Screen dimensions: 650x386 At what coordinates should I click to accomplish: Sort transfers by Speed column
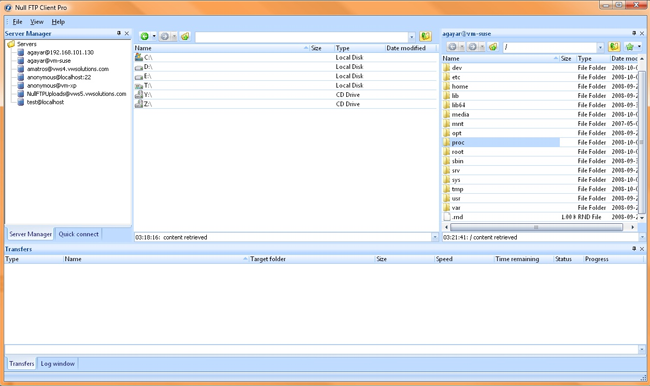coord(464,259)
